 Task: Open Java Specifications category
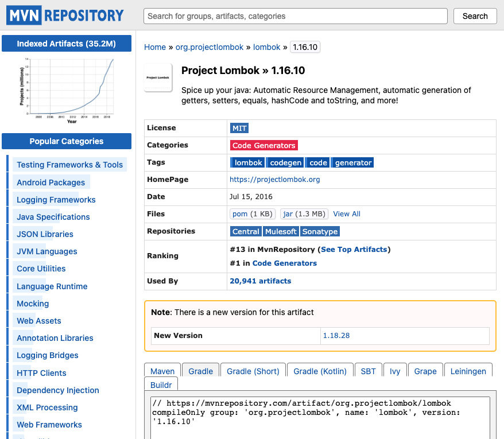click(x=53, y=217)
